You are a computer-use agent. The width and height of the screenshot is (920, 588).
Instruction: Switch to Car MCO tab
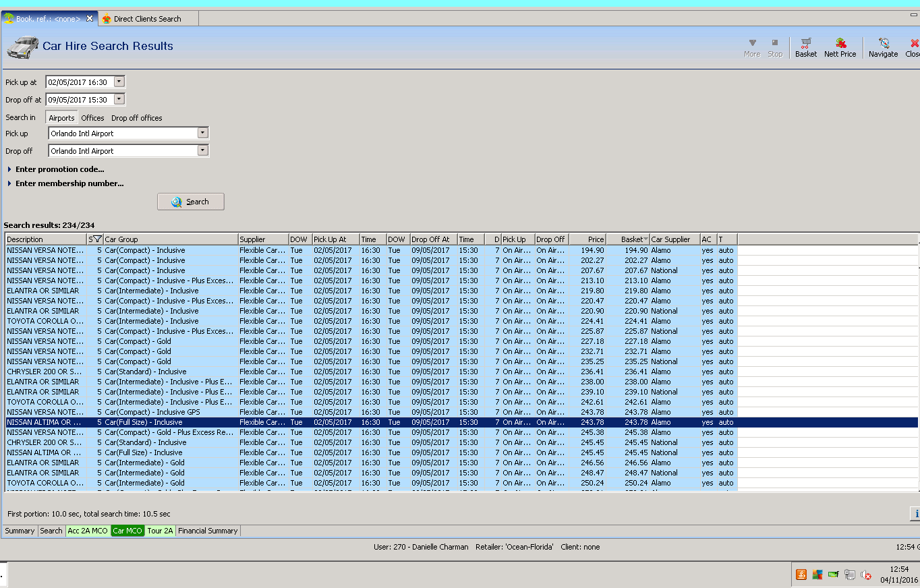pos(128,531)
